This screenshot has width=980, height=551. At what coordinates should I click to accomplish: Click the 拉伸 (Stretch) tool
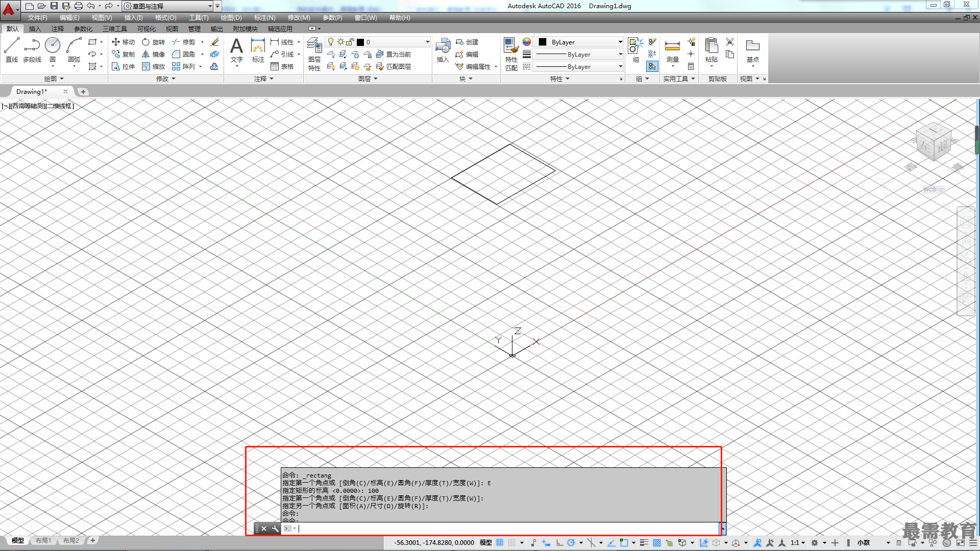pyautogui.click(x=123, y=66)
